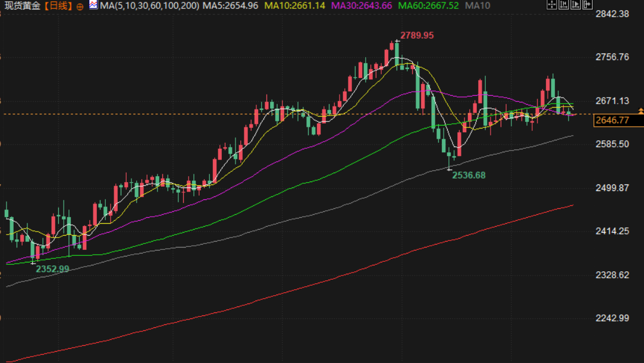Click the orange circled-plus icon beside 日线
Screen dimensions: 644x363
pos(80,7)
